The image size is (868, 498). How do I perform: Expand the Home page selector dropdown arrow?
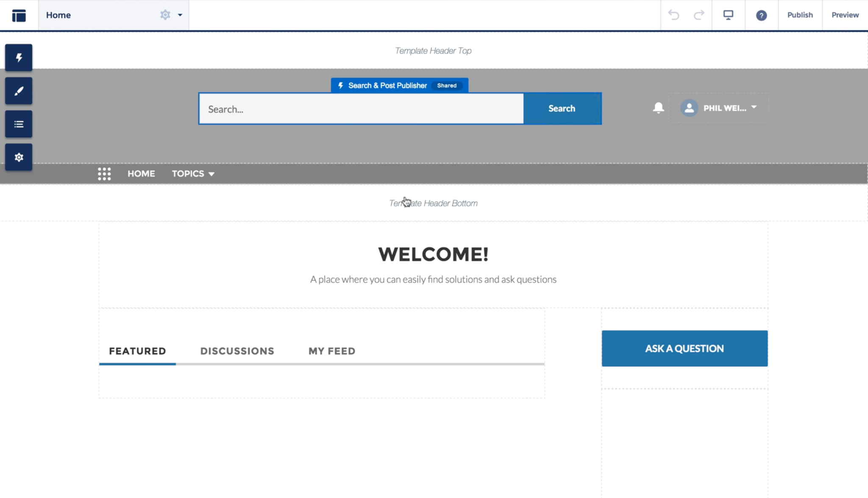[180, 15]
